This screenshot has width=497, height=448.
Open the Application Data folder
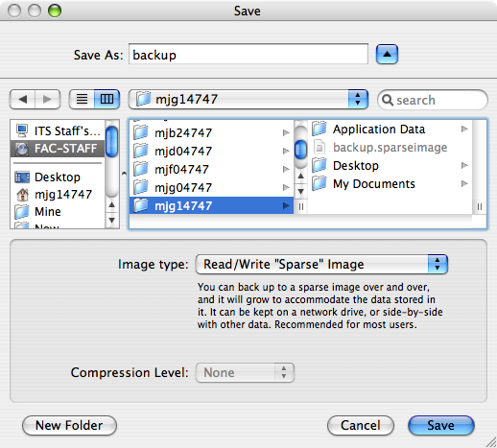[x=390, y=130]
